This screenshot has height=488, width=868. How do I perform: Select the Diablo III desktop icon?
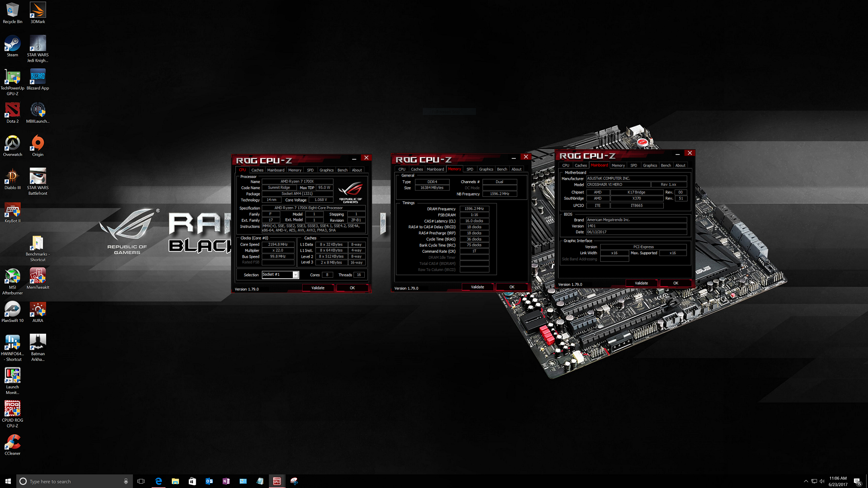pyautogui.click(x=12, y=179)
